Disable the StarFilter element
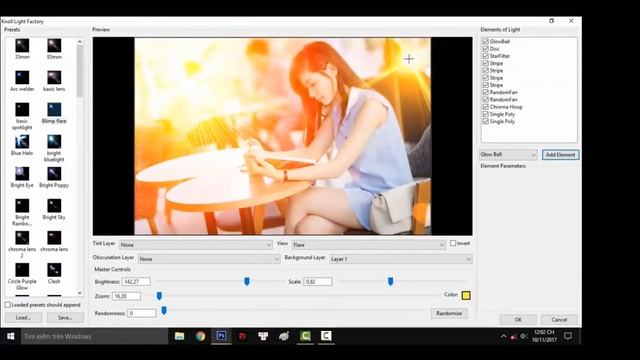The width and height of the screenshot is (640, 360). (486, 56)
